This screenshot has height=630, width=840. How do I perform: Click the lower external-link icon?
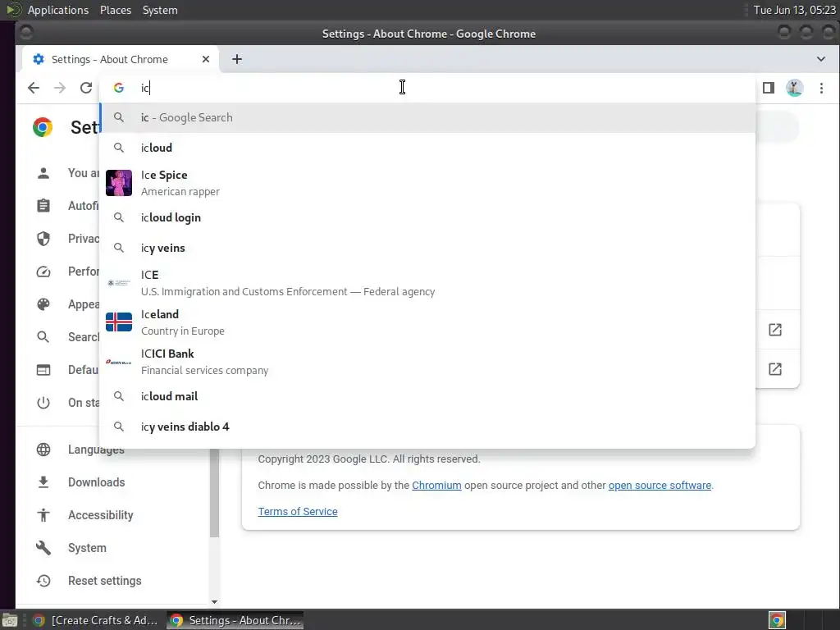[775, 369]
